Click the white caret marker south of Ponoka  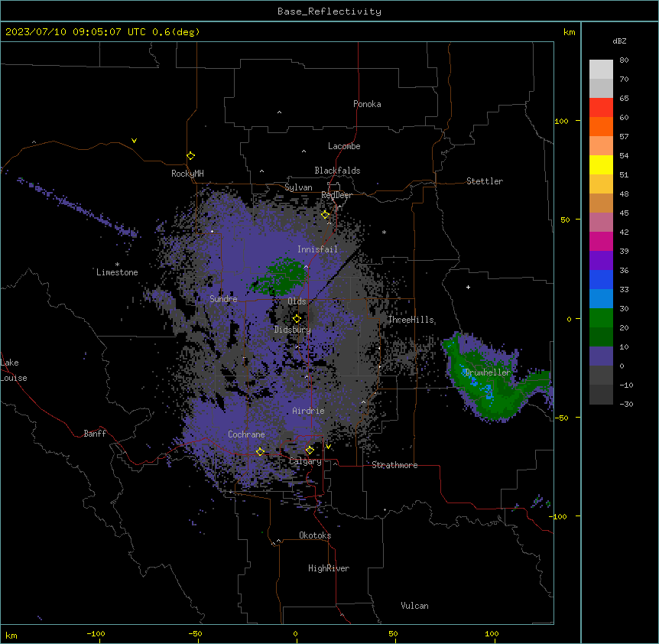tap(279, 112)
